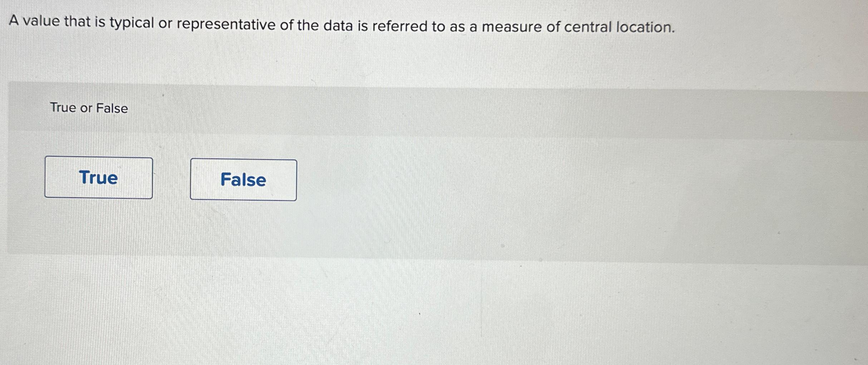The height and width of the screenshot is (365, 868).
Task: Choose False for the central location statement
Action: [x=244, y=180]
